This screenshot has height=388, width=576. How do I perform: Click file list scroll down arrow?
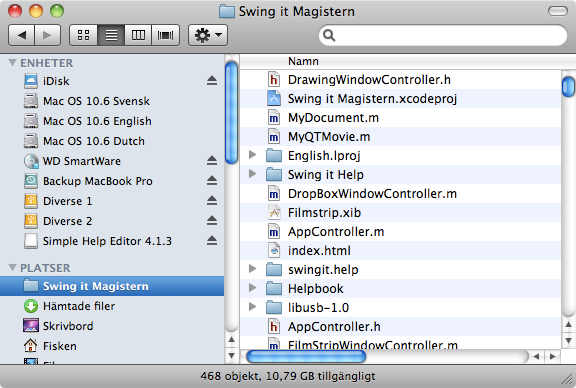pos(568,341)
